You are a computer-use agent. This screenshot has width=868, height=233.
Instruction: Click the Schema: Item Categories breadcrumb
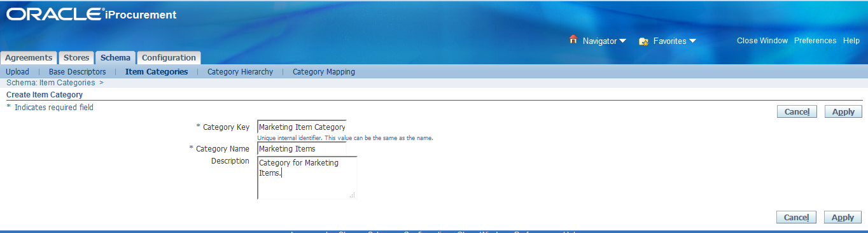coord(50,83)
